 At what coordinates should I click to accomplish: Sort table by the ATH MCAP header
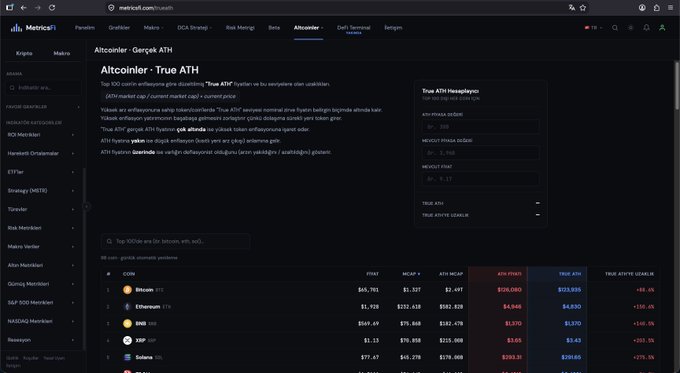pyautogui.click(x=451, y=274)
